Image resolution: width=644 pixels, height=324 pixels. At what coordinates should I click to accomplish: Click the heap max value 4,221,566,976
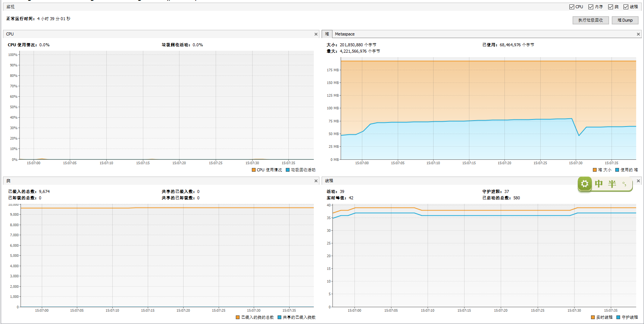pos(353,51)
